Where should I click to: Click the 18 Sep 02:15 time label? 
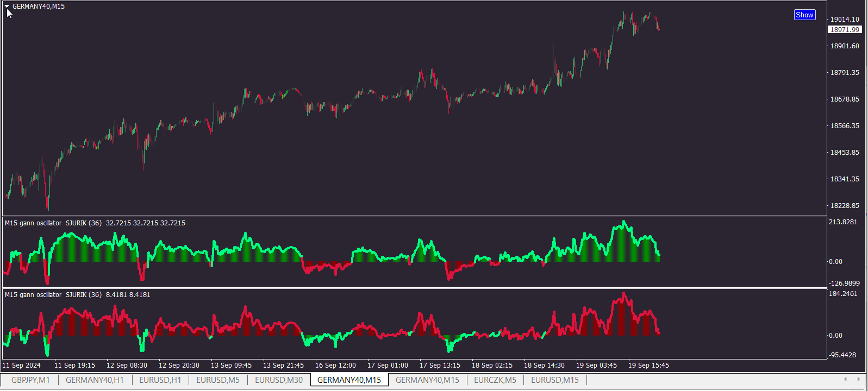click(492, 365)
